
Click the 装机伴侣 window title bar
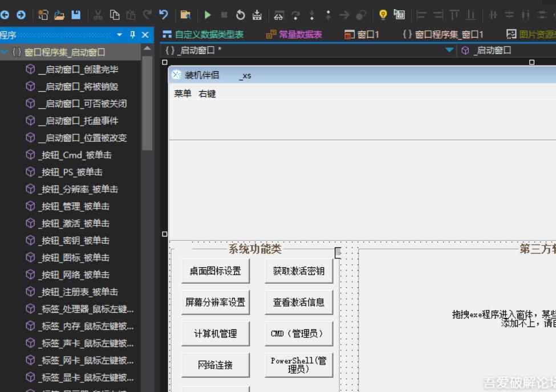point(362,75)
